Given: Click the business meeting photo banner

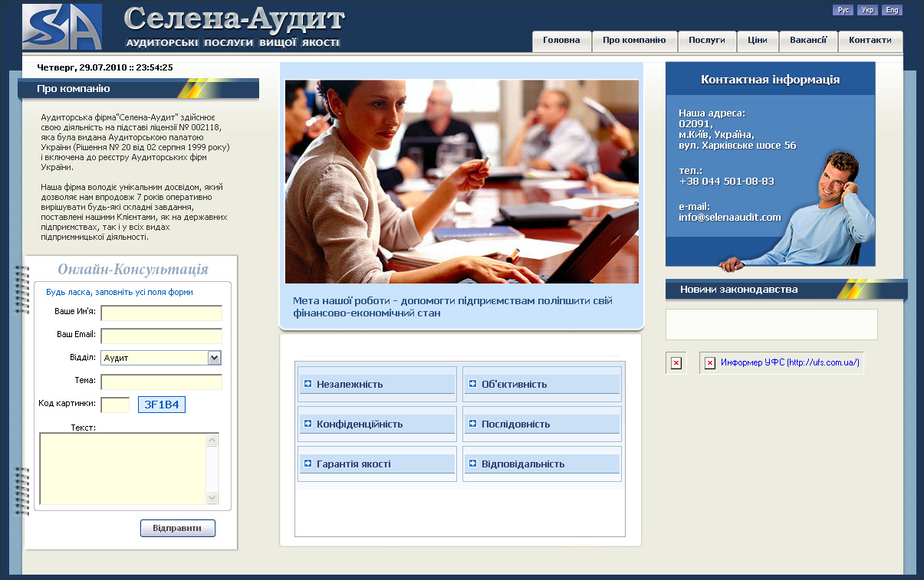Looking at the screenshot, I should [462, 182].
